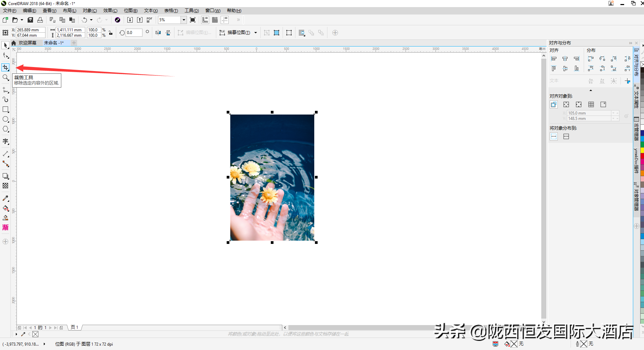This screenshot has width=644, height=350.
Task: Select the Freehand drawing tool
Action: (5, 90)
